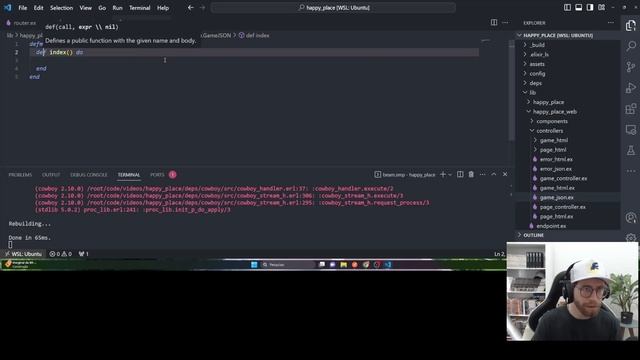Viewport: 640px width, 360px height.
Task: Open forwarded ports status indicator
Action: (84, 254)
